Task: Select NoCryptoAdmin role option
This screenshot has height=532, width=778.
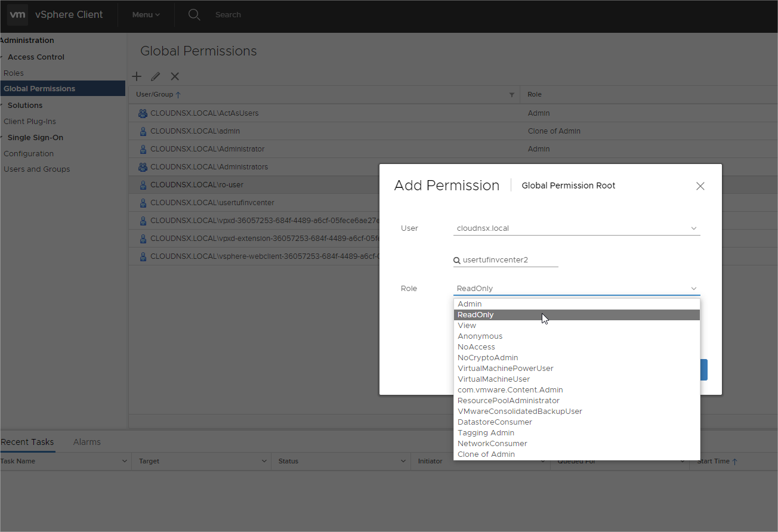Action: coord(577,358)
